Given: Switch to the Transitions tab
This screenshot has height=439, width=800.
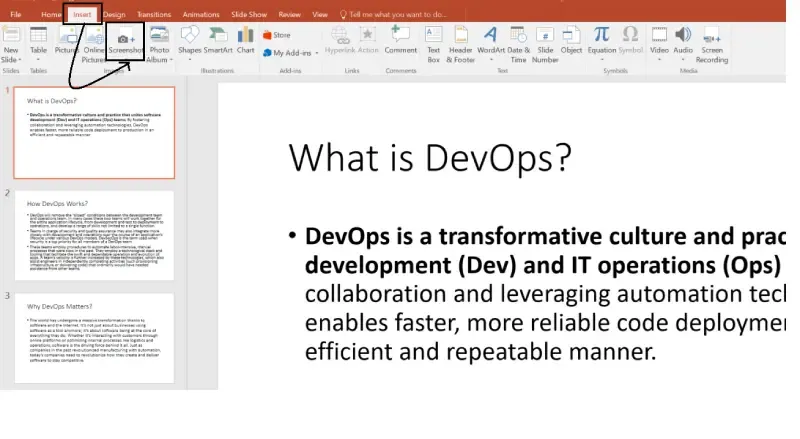Looking at the screenshot, I should coord(154,14).
